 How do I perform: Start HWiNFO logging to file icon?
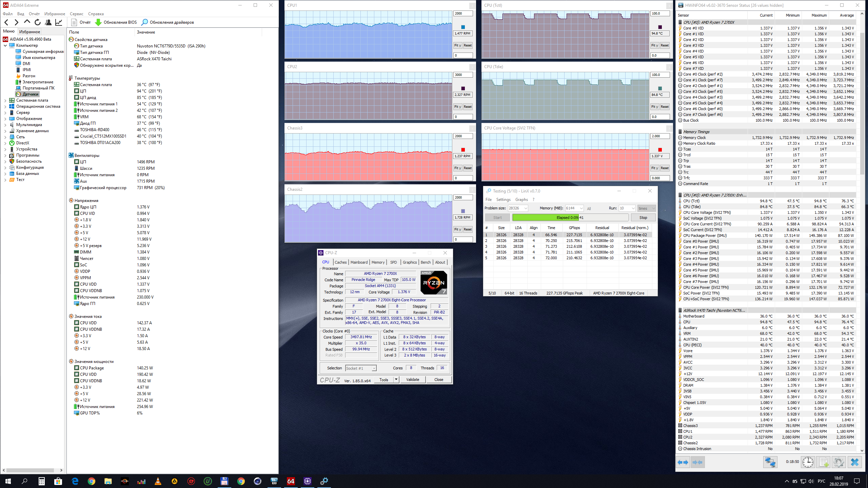click(x=823, y=462)
